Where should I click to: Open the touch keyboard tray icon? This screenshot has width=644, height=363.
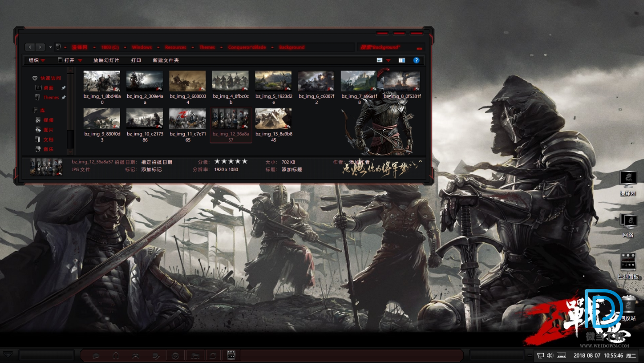[x=561, y=355]
